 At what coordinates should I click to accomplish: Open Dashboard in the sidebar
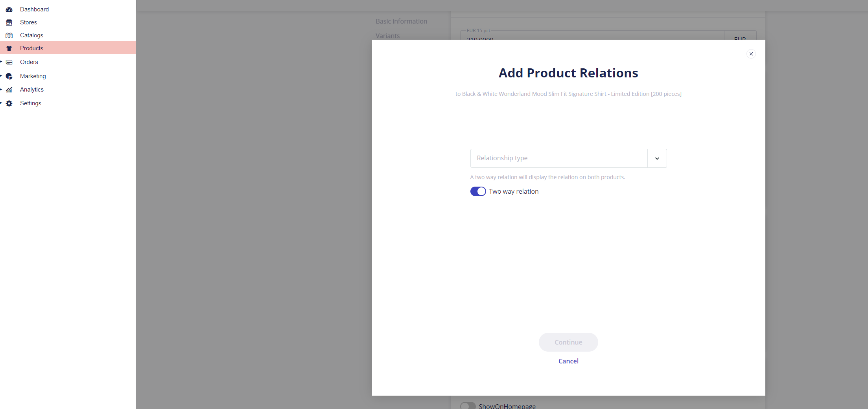34,9
